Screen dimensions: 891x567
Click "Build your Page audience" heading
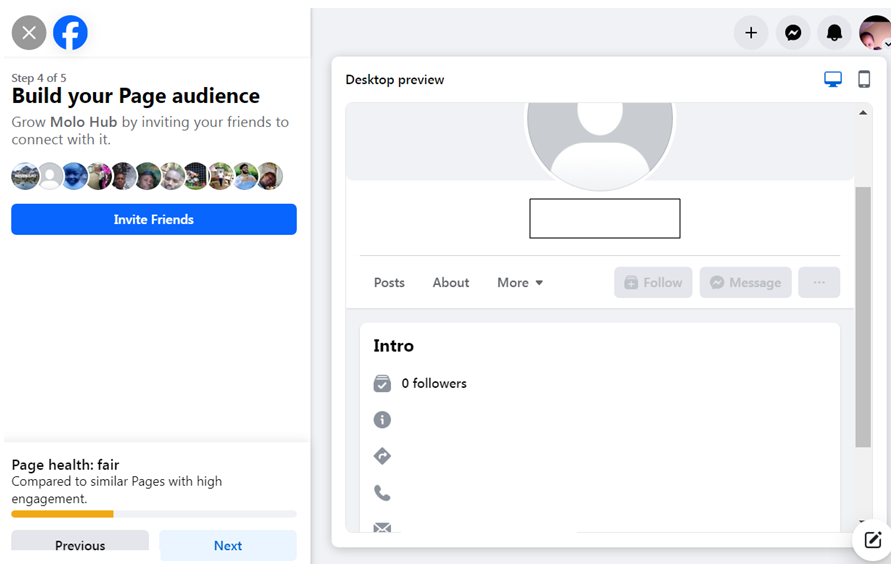(136, 96)
